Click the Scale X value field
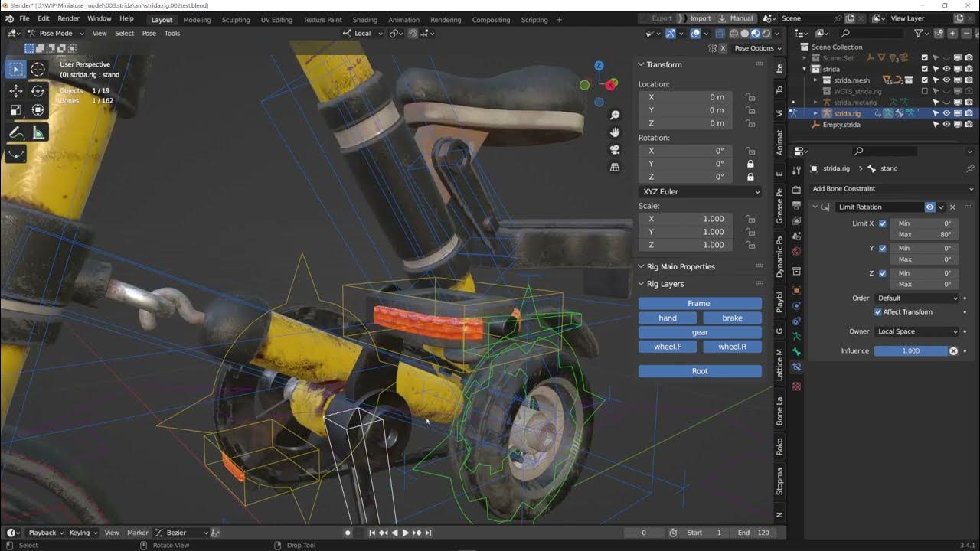 pos(685,220)
